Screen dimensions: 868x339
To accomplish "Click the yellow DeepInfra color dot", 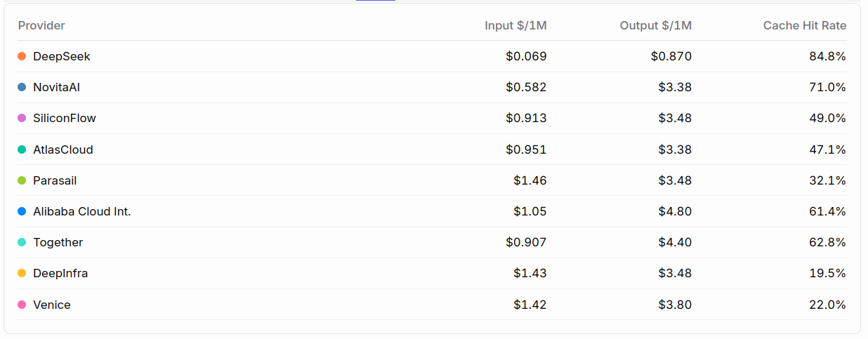I will (22, 273).
